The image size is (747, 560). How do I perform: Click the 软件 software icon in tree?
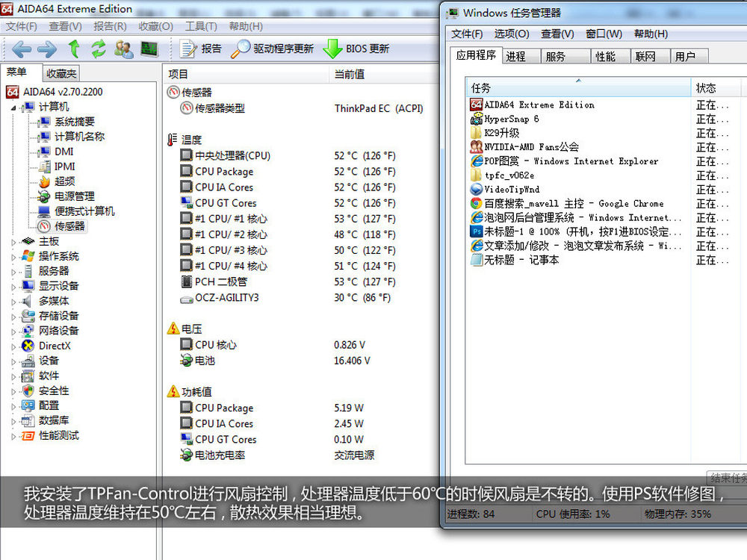28,376
